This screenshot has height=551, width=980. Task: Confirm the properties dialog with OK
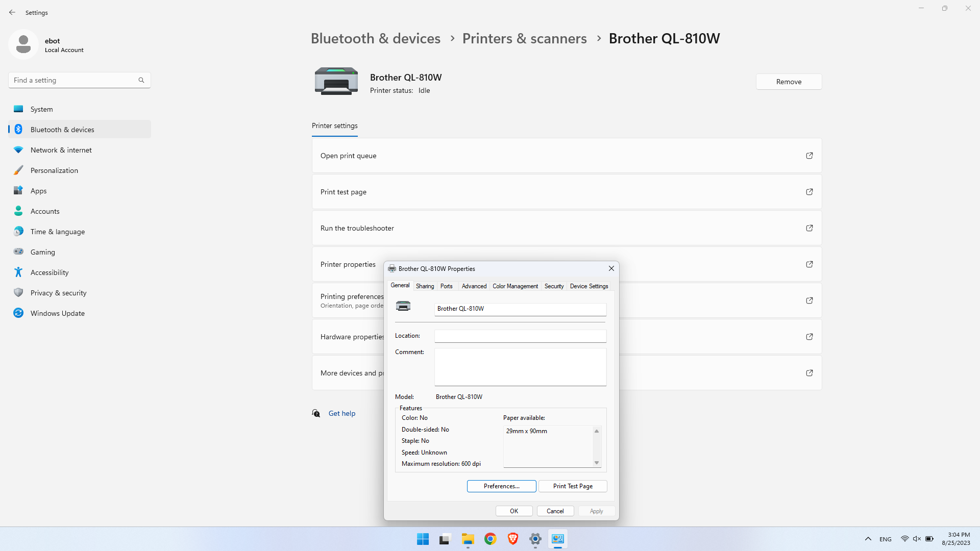(514, 511)
